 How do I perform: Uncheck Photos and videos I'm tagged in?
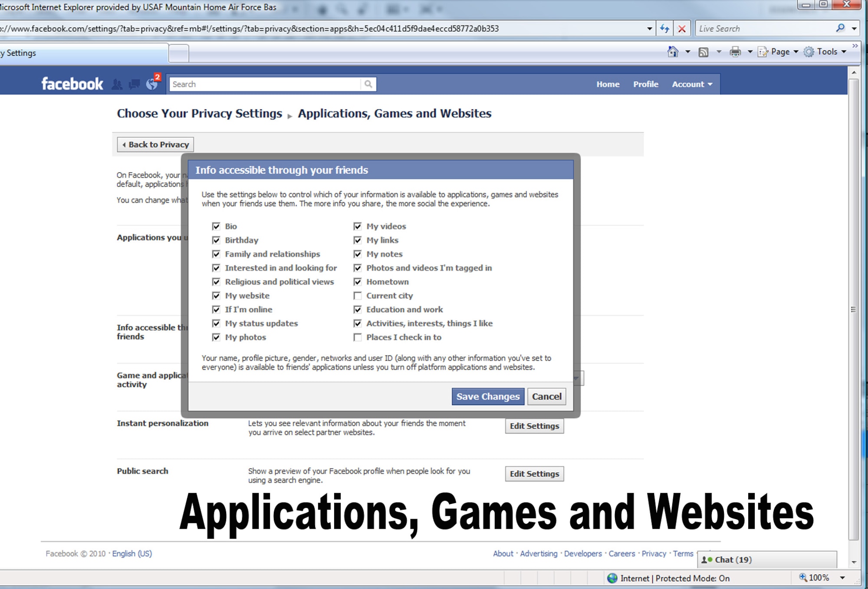pyautogui.click(x=358, y=268)
